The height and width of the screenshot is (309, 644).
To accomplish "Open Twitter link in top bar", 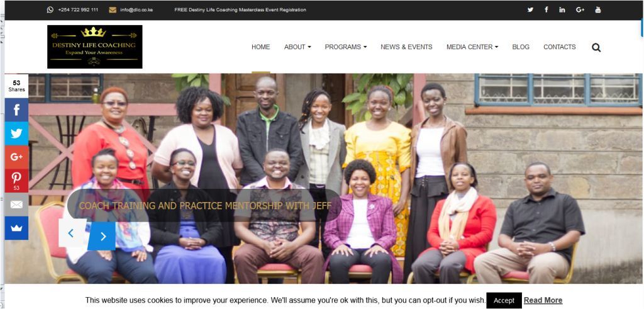I will point(530,10).
